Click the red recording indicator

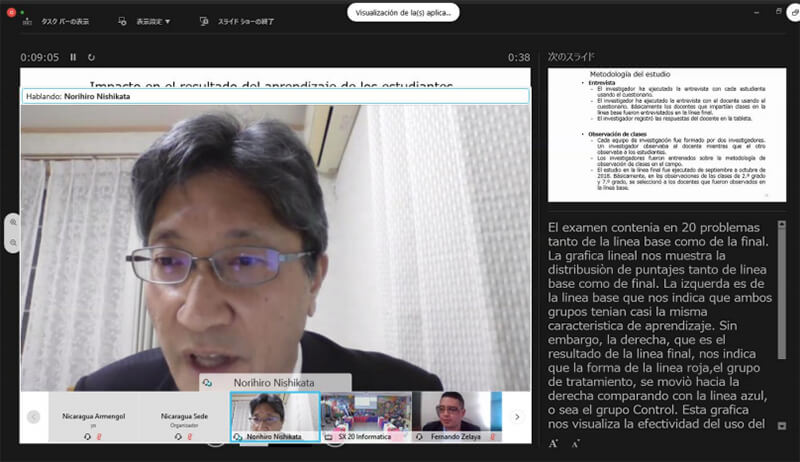pos(11,12)
